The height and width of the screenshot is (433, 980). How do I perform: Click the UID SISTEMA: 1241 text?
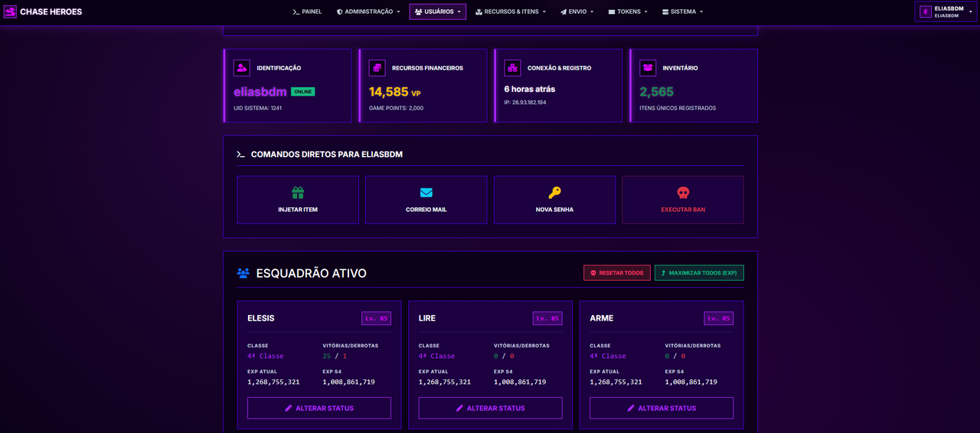(x=258, y=108)
